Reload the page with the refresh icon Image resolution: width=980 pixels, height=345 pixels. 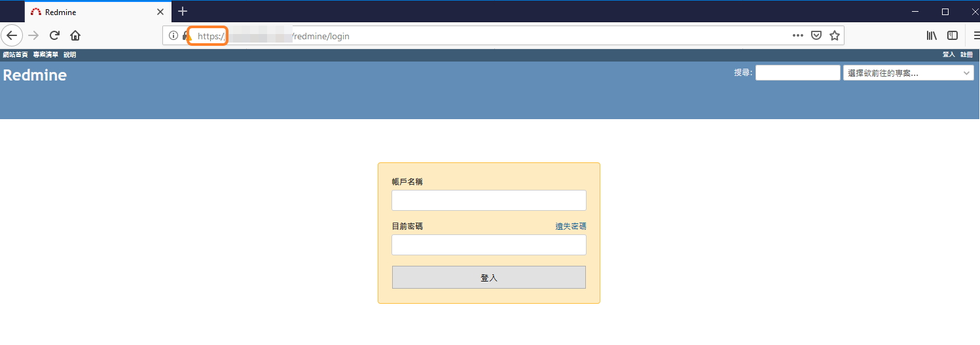pos(54,35)
